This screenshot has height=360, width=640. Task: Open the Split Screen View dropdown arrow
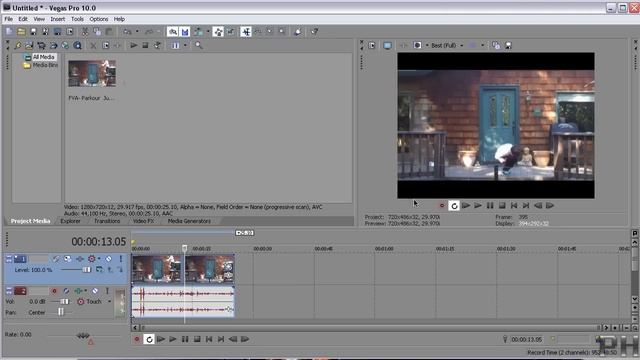coord(427,45)
